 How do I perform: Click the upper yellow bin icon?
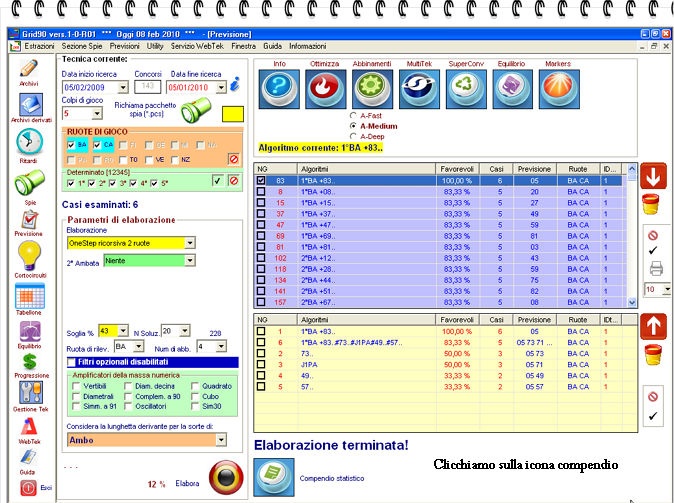click(x=651, y=204)
